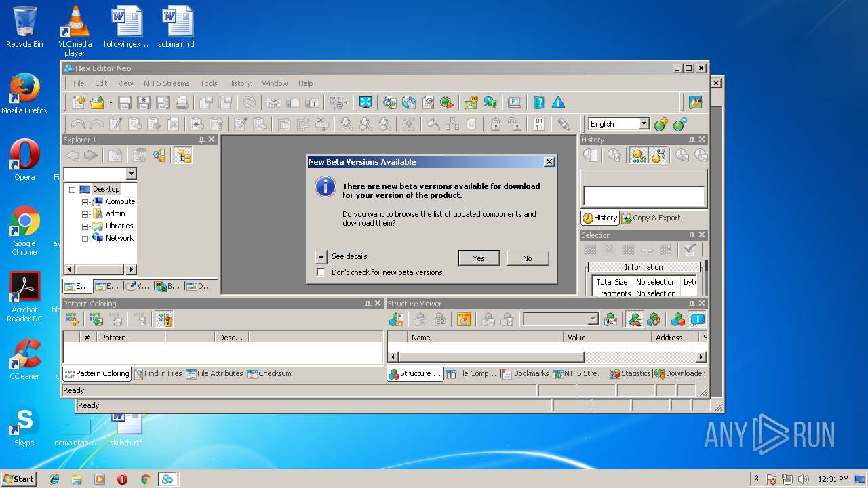Expand the Computer tree node
The image size is (868, 488).
pyautogui.click(x=85, y=202)
